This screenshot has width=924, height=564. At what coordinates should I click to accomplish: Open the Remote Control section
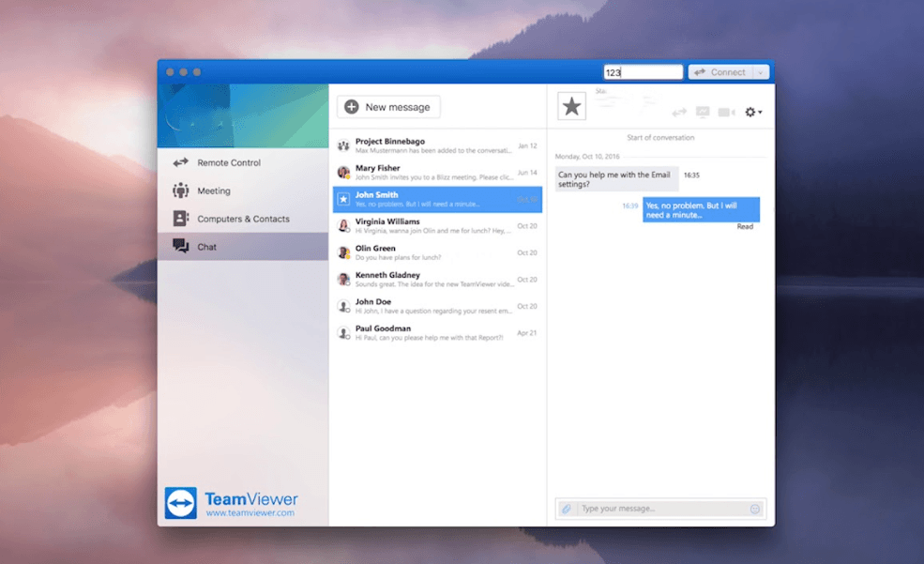(x=243, y=162)
